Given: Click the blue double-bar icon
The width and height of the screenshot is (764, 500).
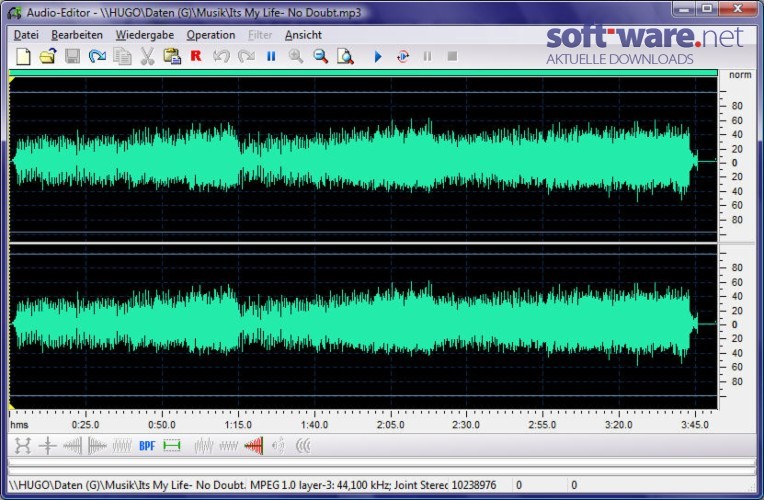Looking at the screenshot, I should 271,57.
